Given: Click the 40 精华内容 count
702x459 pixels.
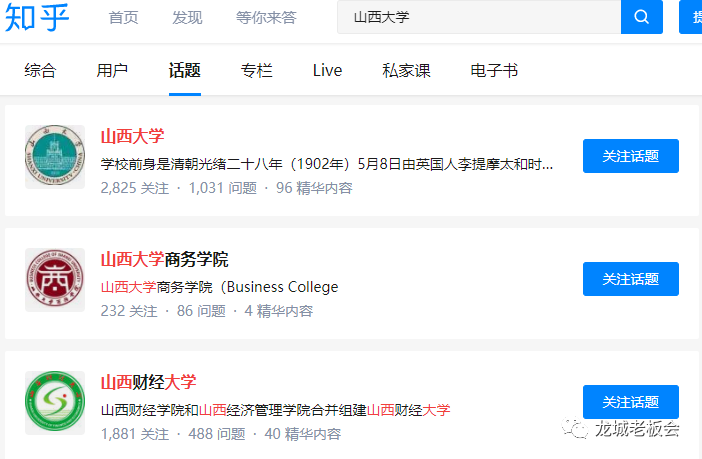Looking at the screenshot, I should coord(303,434).
